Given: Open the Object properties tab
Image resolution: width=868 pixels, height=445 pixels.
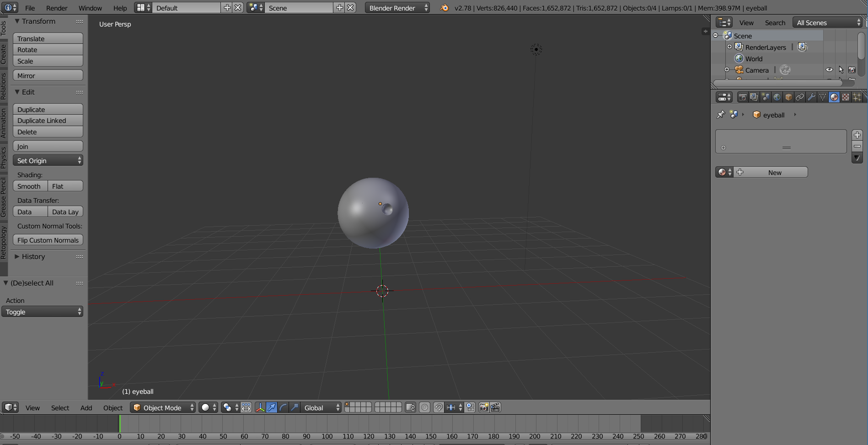Looking at the screenshot, I should 788,97.
